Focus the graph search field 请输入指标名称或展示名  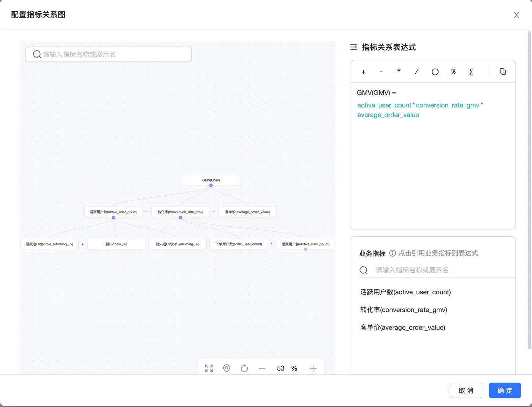[x=108, y=54]
